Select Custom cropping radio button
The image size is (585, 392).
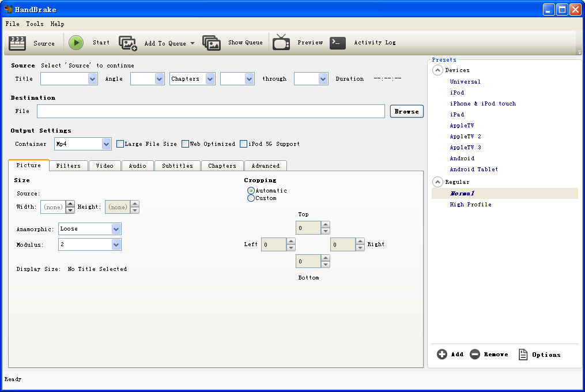[x=251, y=198]
